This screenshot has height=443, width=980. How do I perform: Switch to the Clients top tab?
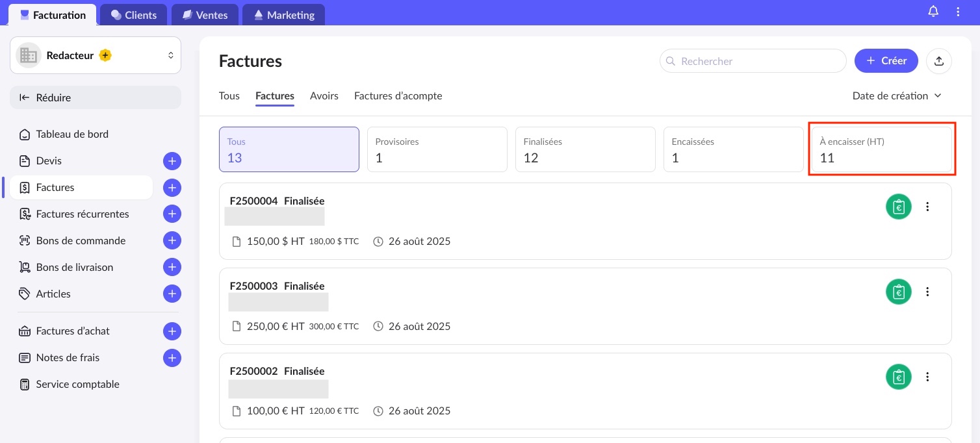click(x=134, y=15)
